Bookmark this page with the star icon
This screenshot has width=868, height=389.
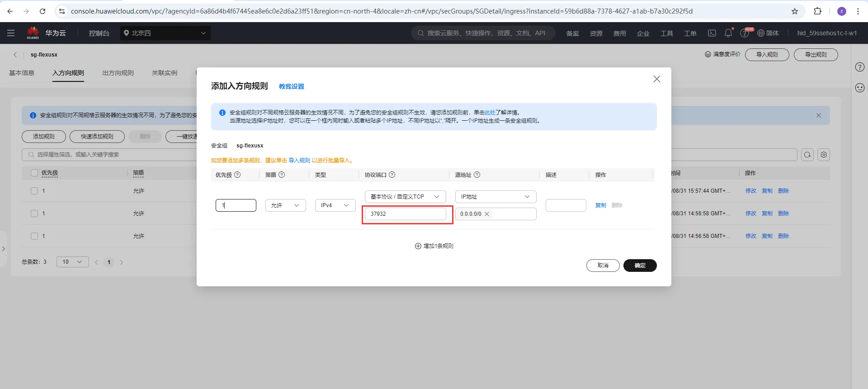point(795,11)
